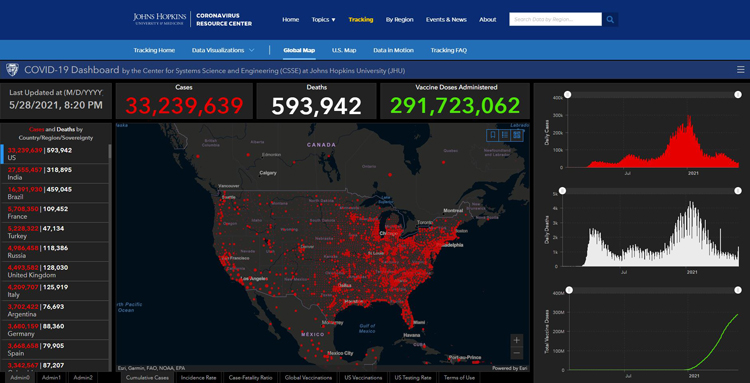Zoom in the map with plus button
This screenshot has height=383, width=750.
(517, 340)
